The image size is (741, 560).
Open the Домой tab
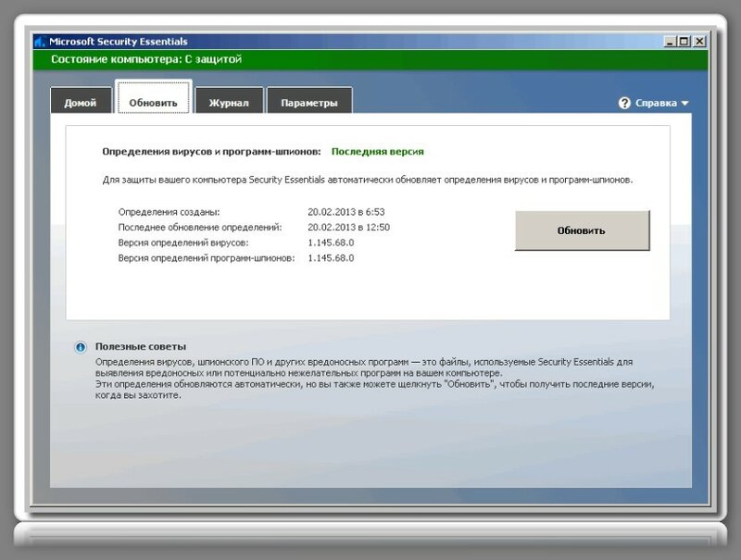(81, 102)
